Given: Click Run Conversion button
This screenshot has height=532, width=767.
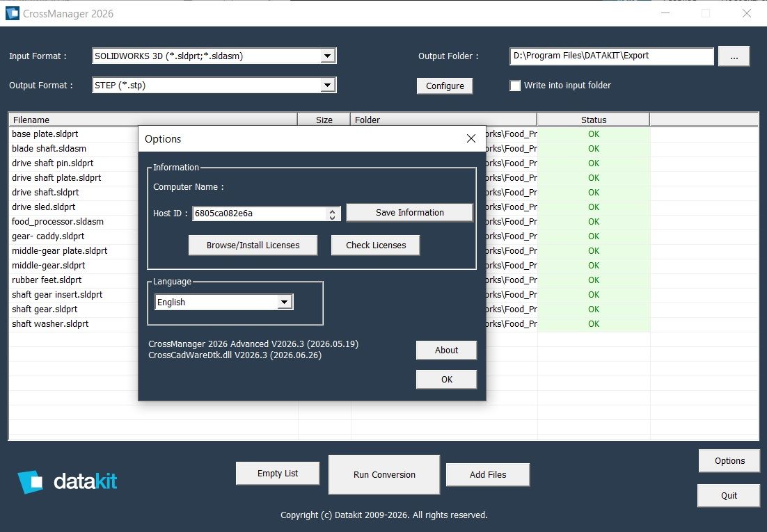Looking at the screenshot, I should pyautogui.click(x=384, y=475).
